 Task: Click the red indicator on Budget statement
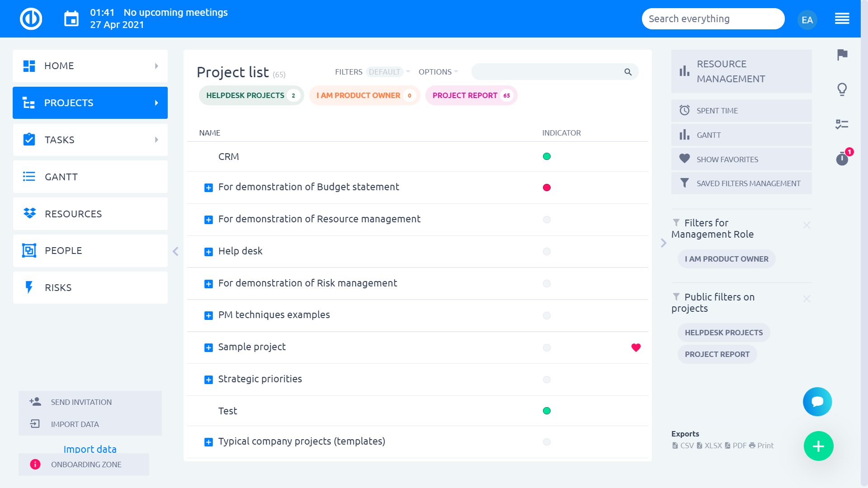547,188
